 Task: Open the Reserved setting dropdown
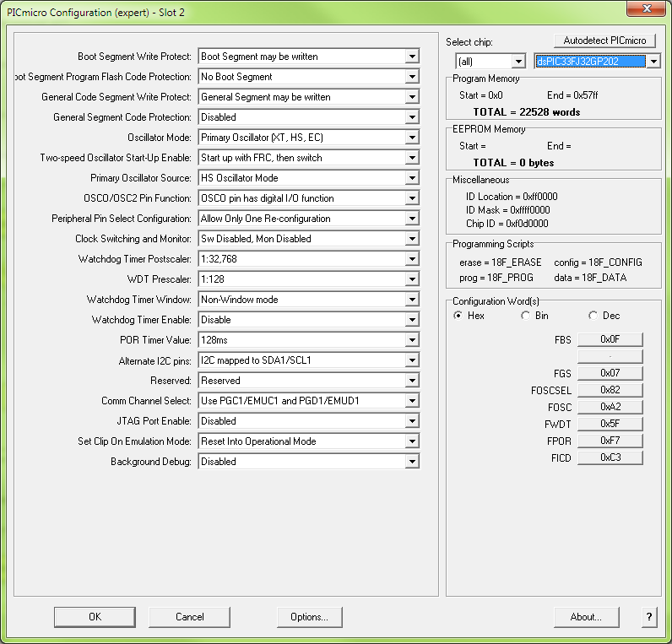point(412,381)
